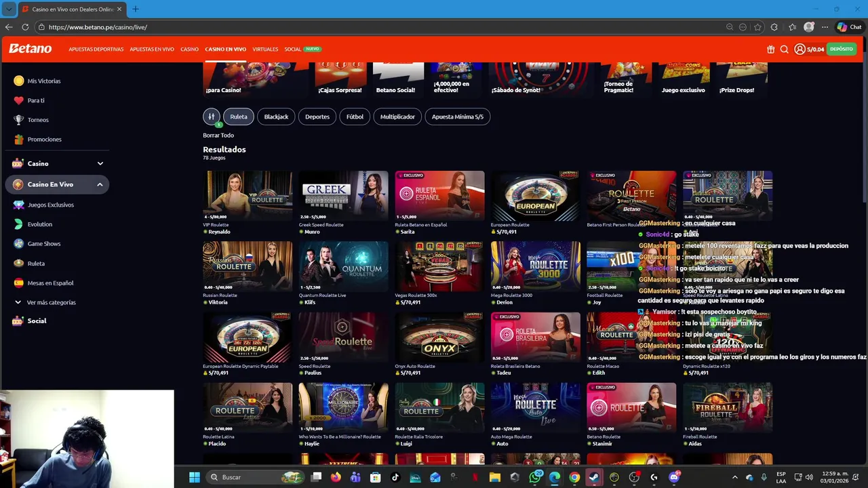The width and height of the screenshot is (868, 488).
Task: Toggle the Multiplicador filter chip
Action: (x=397, y=117)
